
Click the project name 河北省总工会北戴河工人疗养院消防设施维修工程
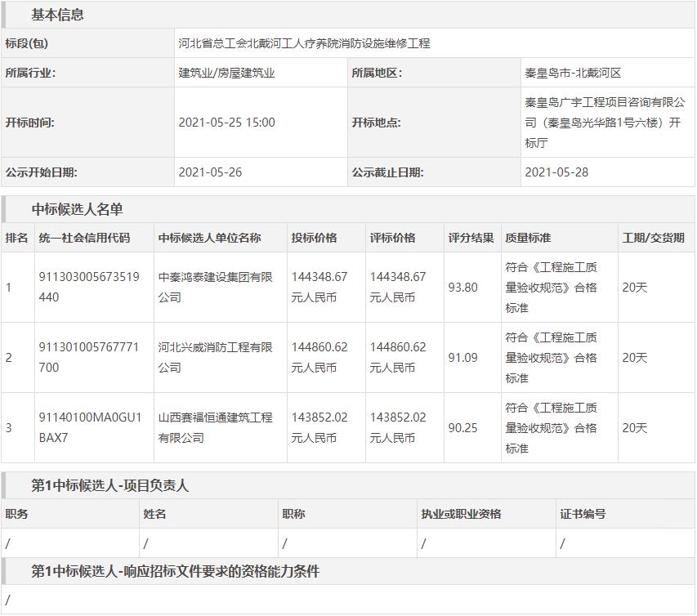pyautogui.click(x=304, y=43)
